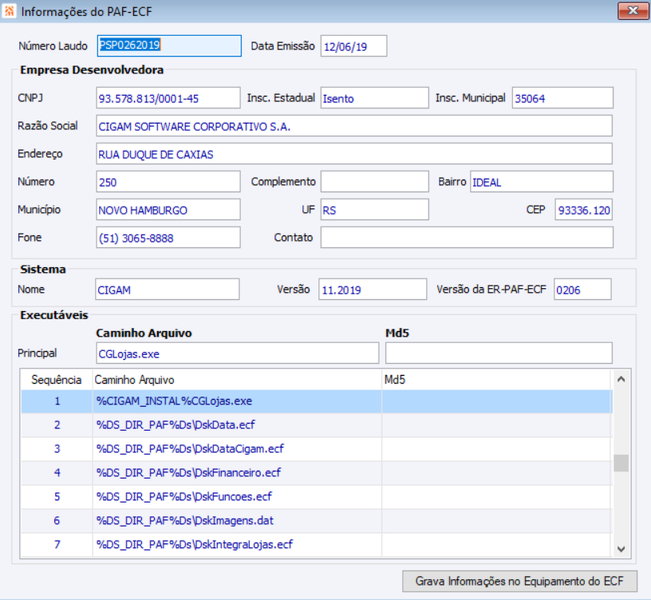Click the grid's Md5 column header
This screenshot has height=600, width=651.
pos(497,380)
